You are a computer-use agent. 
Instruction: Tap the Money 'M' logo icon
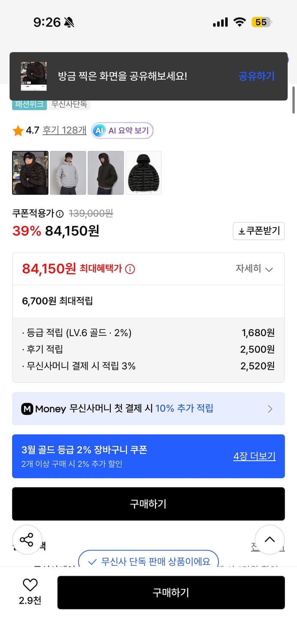[x=27, y=408]
